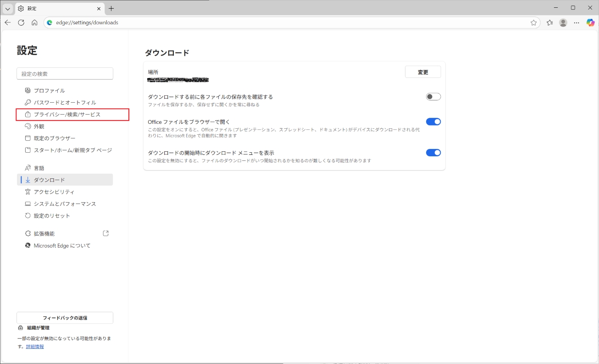This screenshot has width=599, height=364.
Task: Enable ダウンロードする前に各ファイルの保存先を確認する toggle
Action: (433, 97)
